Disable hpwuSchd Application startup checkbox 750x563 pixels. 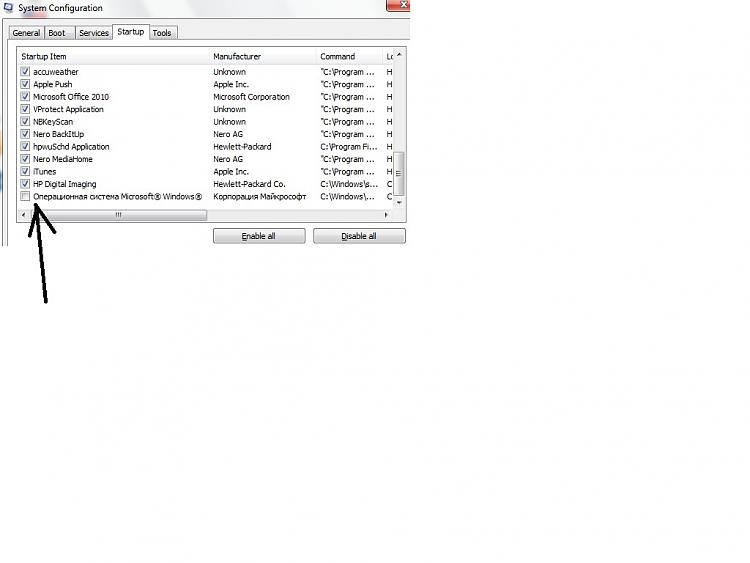(x=25, y=146)
